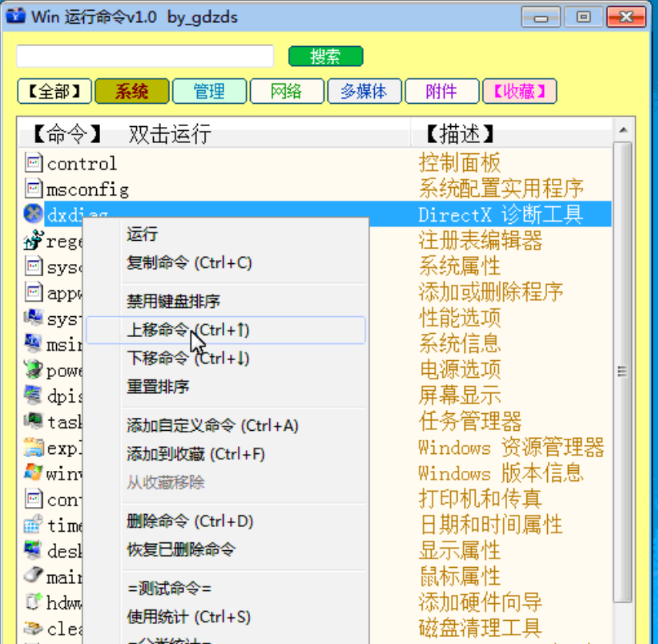Click the control command's icon
Viewport: 658px width, 644px height.
pos(32,162)
